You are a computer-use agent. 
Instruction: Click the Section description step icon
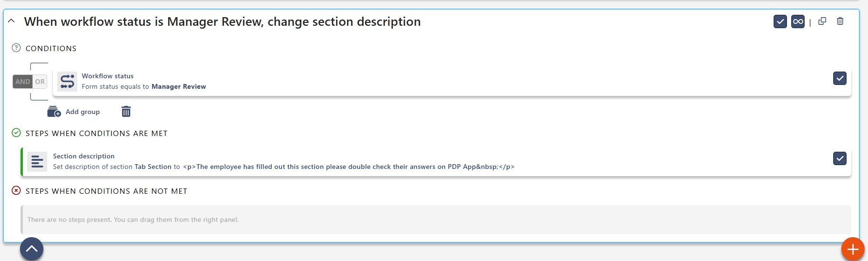tap(37, 162)
